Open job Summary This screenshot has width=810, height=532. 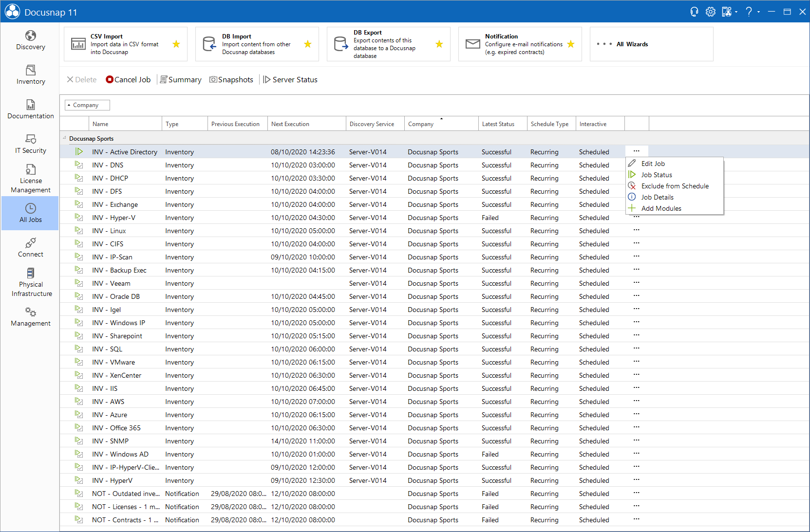181,80
